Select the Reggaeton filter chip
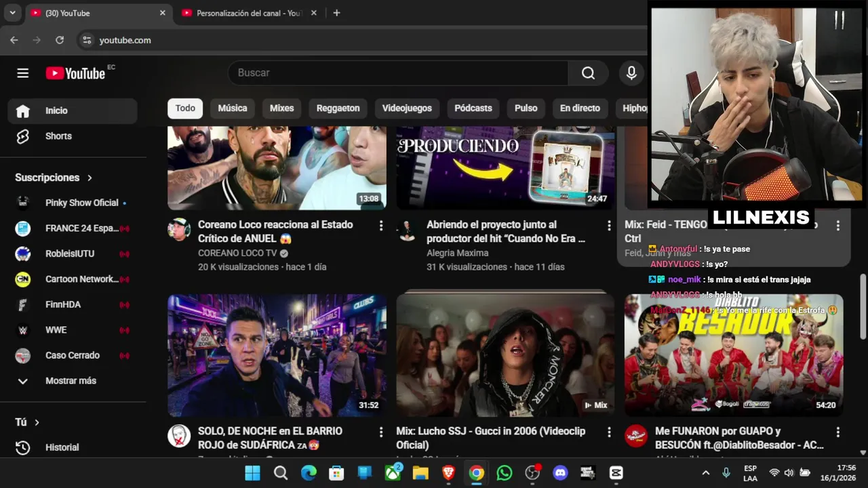868x488 pixels. 338,108
